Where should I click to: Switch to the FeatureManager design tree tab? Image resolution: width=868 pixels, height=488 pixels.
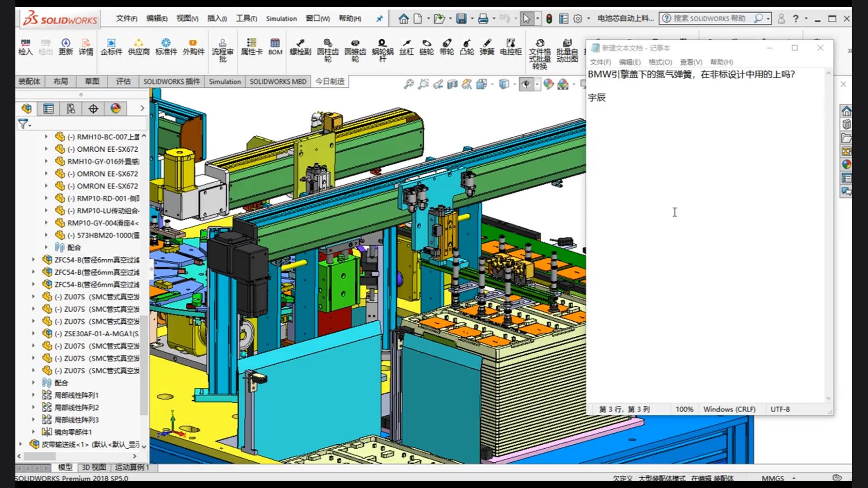coord(27,108)
